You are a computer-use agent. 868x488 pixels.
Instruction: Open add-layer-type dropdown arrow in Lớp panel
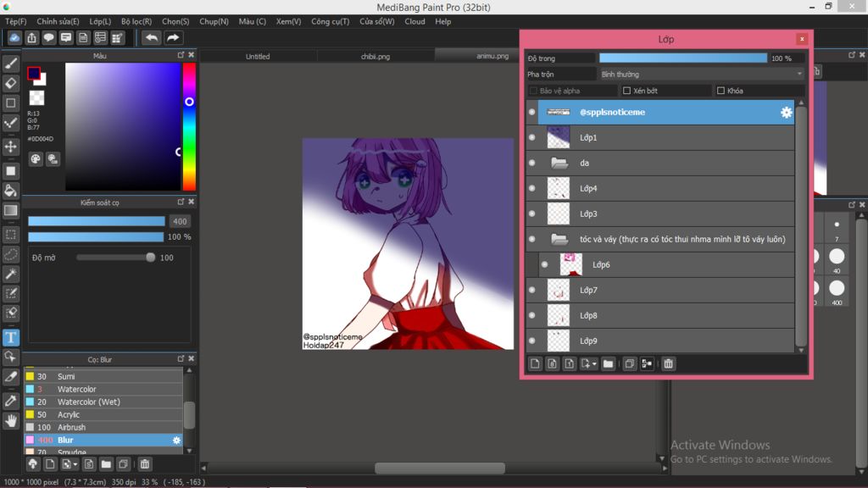coord(594,364)
